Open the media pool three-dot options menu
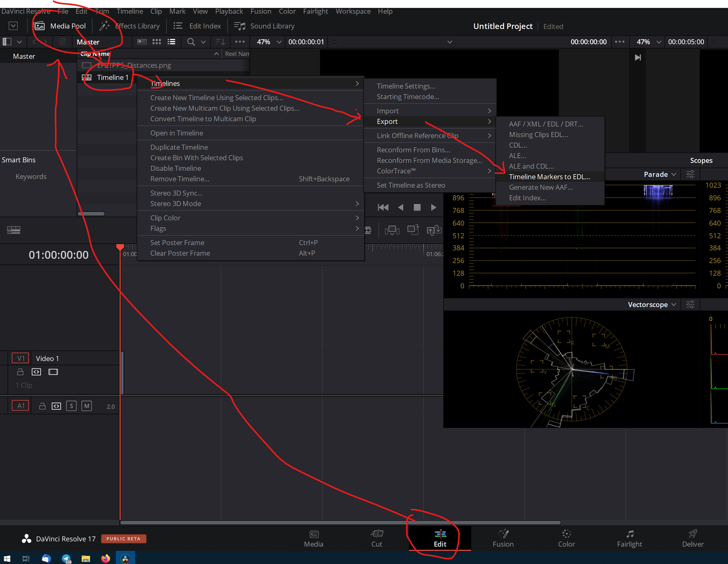Viewport: 728px width, 564px height. 240,42
